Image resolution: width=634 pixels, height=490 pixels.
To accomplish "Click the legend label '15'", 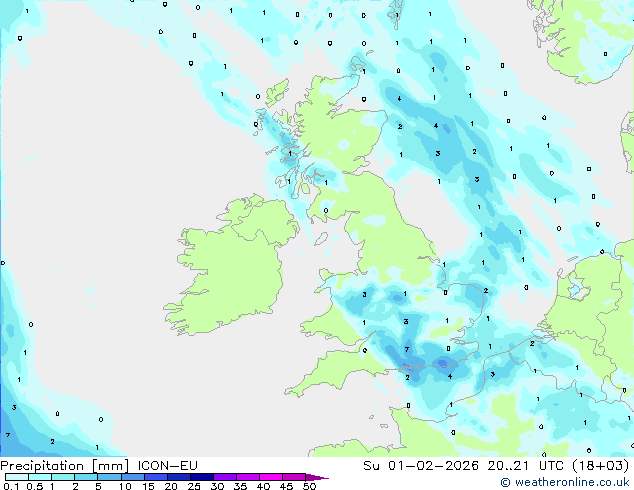I will [148, 486].
